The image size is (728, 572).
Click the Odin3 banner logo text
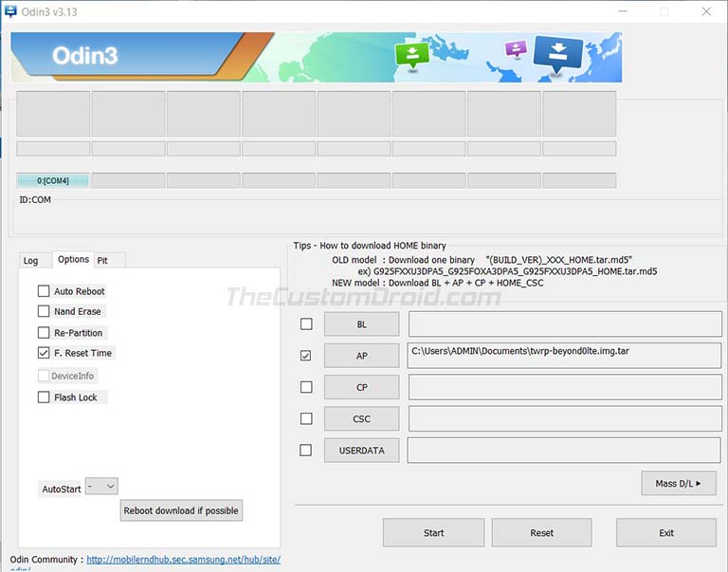point(85,56)
